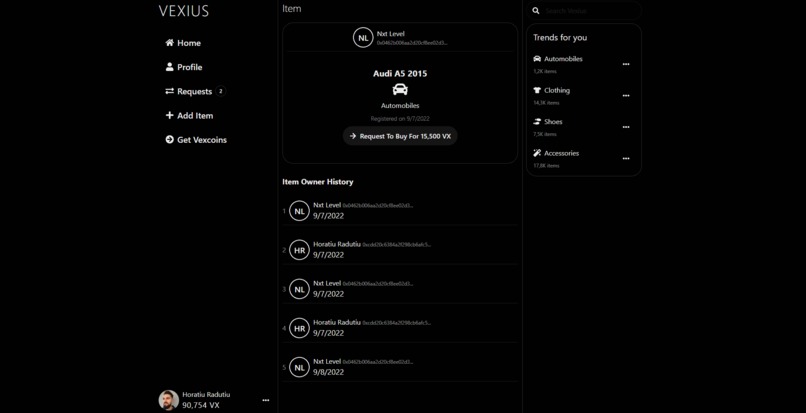The width and height of the screenshot is (806, 413).
Task: Click the Get Vexcoins arrow-circle icon
Action: tap(169, 139)
